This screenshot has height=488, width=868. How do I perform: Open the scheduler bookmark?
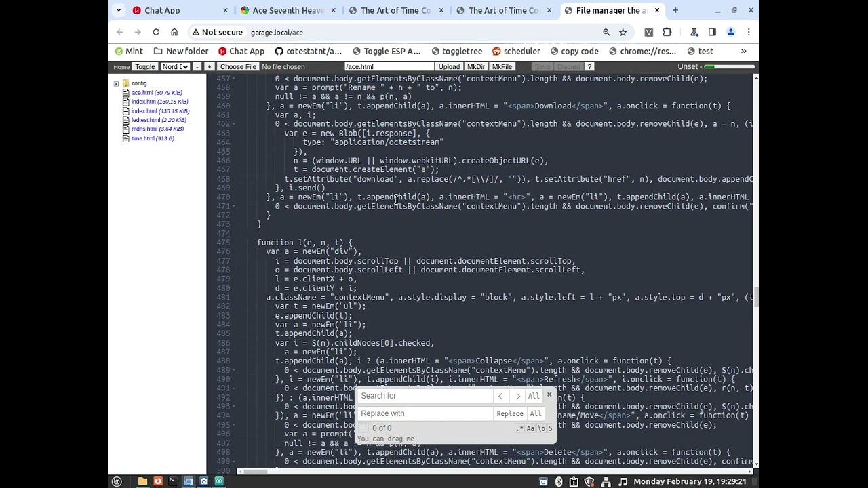pyautogui.click(x=516, y=51)
